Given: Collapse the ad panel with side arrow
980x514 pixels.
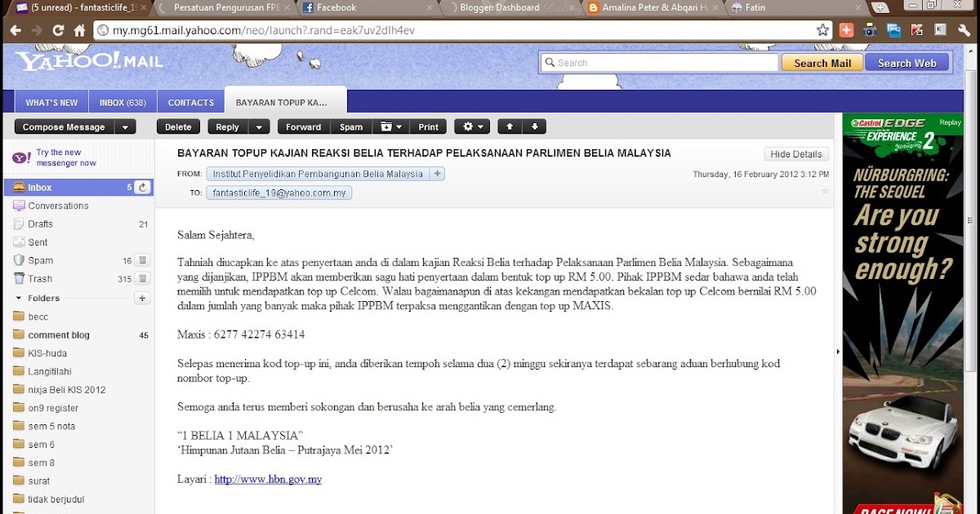Looking at the screenshot, I should point(838,352).
